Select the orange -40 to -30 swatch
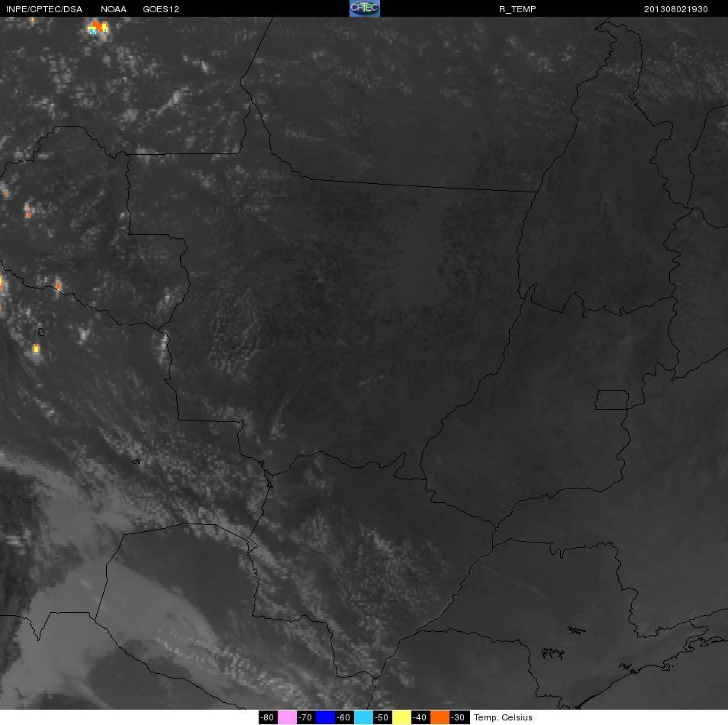Screen dimensions: 728x725 (x=440, y=717)
